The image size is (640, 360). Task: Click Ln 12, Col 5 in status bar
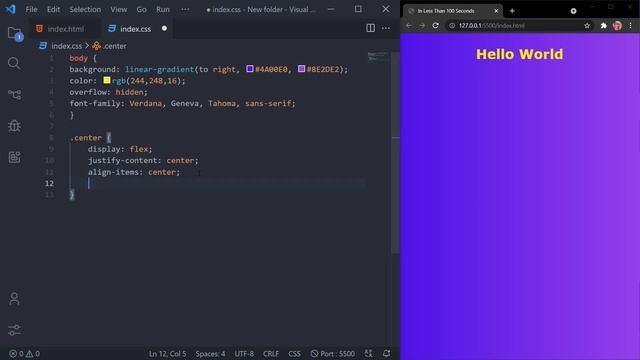167,353
